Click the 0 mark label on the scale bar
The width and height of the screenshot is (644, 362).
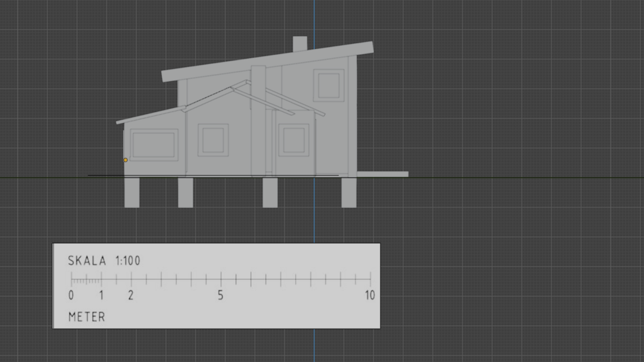[71, 296]
